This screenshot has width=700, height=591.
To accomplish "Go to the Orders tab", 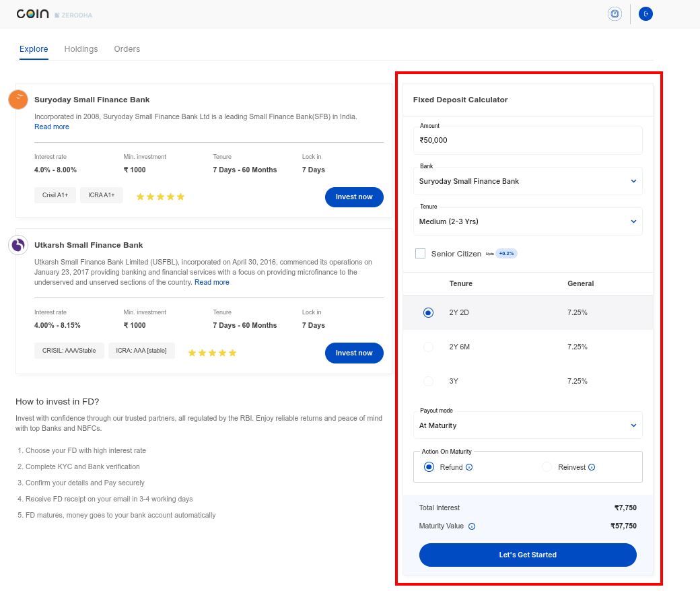I will point(127,49).
